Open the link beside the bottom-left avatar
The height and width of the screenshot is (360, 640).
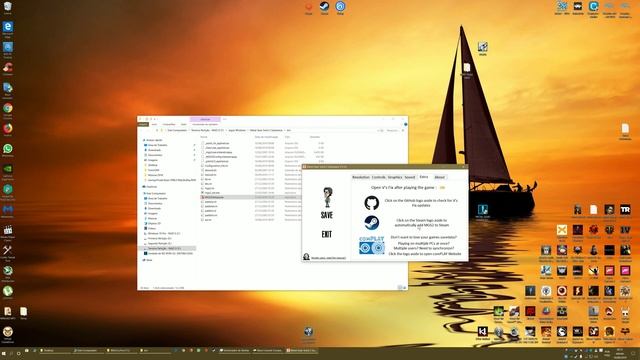point(328,258)
